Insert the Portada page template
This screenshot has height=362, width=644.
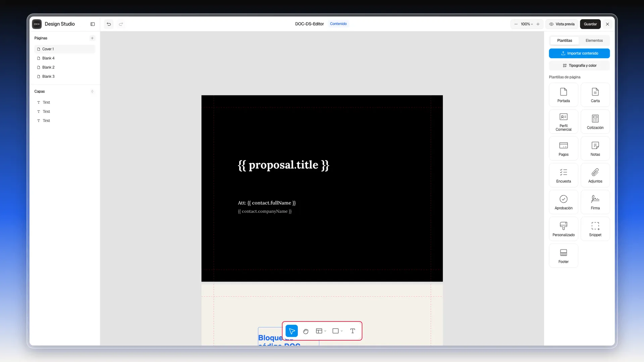point(563,95)
